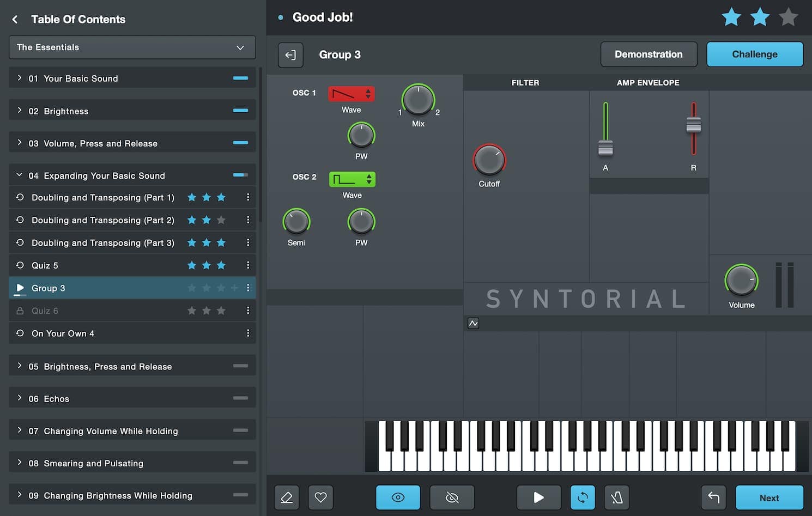
Task: Hide the synth panel with the eye-off toggle
Action: coord(452,497)
